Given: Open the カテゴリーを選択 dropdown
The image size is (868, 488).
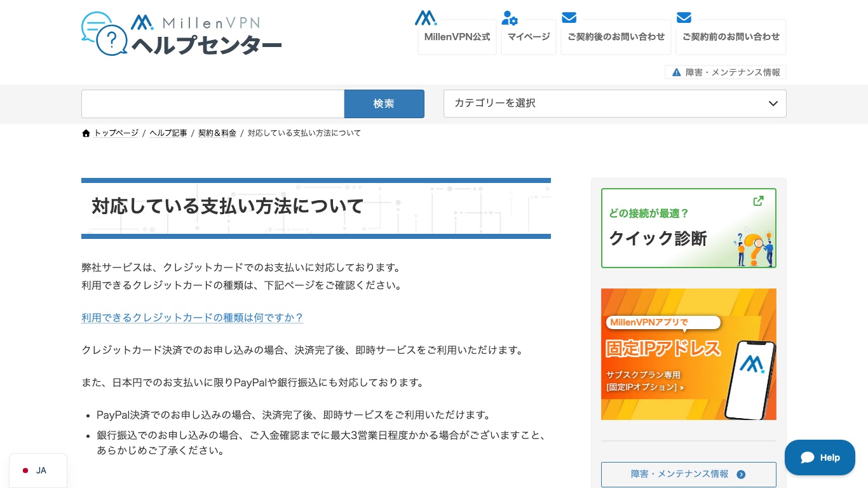Looking at the screenshot, I should tap(614, 104).
